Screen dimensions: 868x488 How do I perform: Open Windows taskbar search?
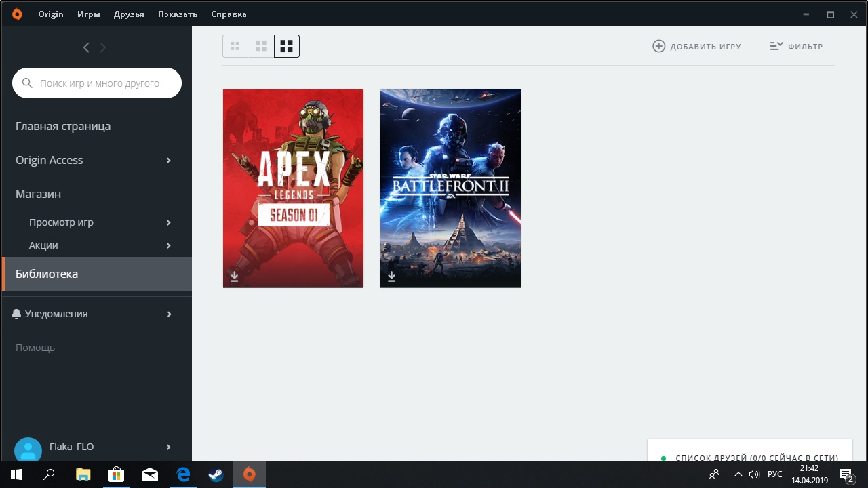tap(49, 474)
